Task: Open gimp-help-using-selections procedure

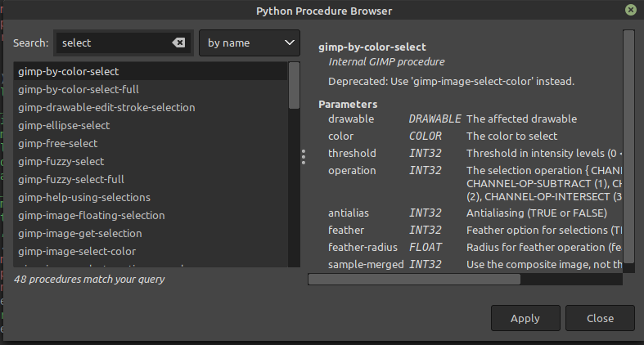Action: coord(84,198)
